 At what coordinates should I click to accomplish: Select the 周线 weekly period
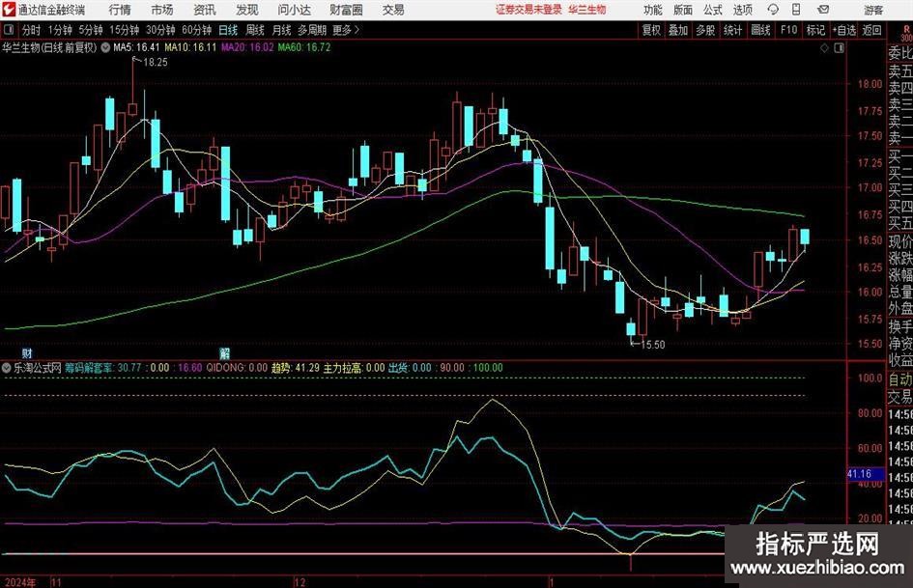(x=255, y=30)
